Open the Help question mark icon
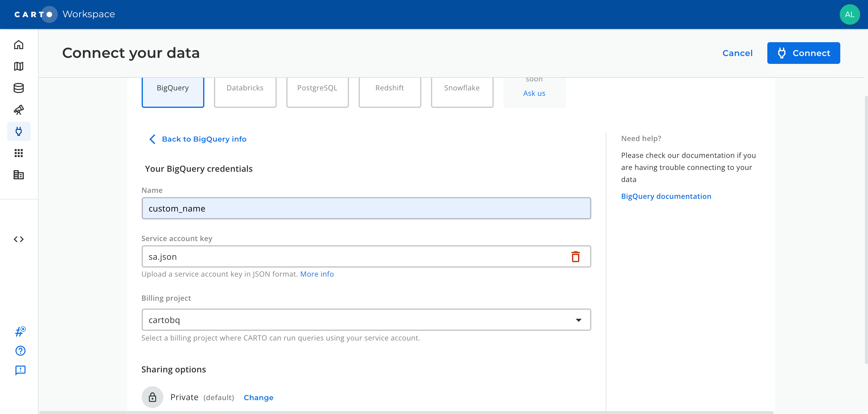The height and width of the screenshot is (414, 868). click(x=20, y=351)
